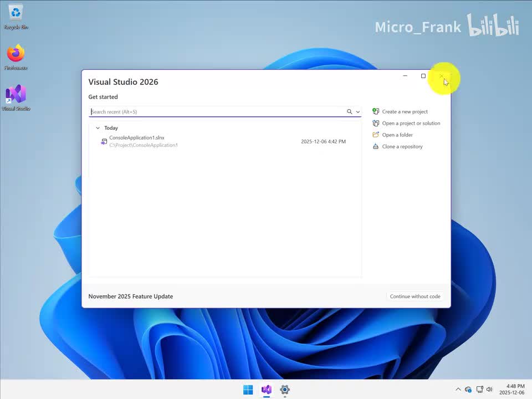The height and width of the screenshot is (399, 532).
Task: Open the Windows Start menu
Action: 248,390
